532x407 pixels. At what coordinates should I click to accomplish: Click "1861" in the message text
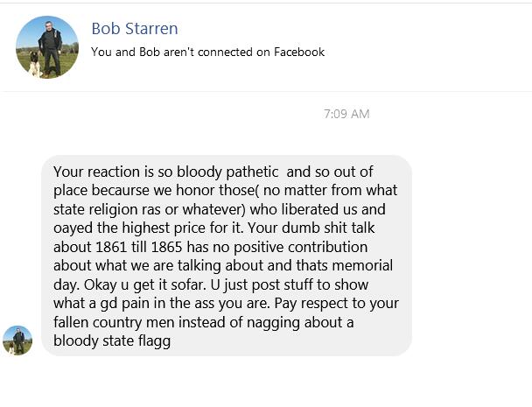pyautogui.click(x=111, y=247)
